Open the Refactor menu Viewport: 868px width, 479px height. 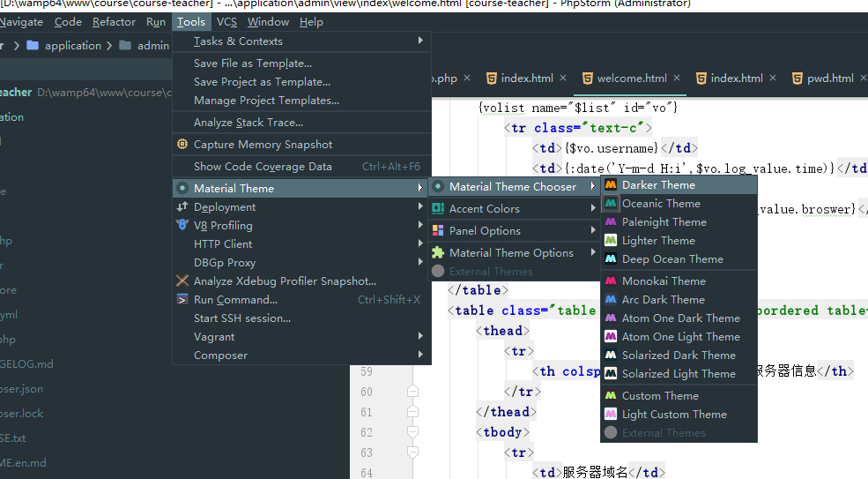(x=114, y=22)
